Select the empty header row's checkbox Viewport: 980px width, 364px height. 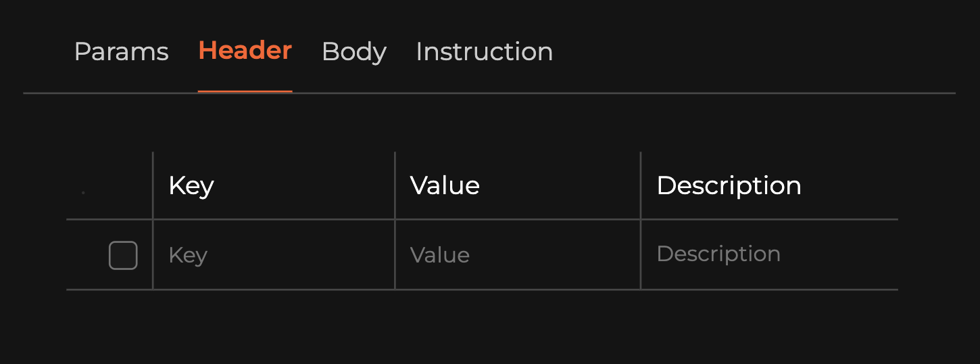tap(123, 255)
